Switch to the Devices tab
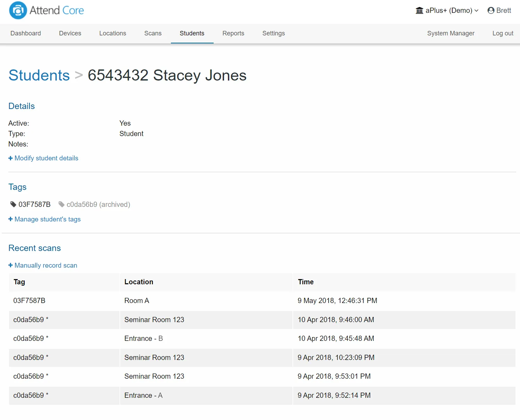Screen dimensions: 520x420 point(70,33)
